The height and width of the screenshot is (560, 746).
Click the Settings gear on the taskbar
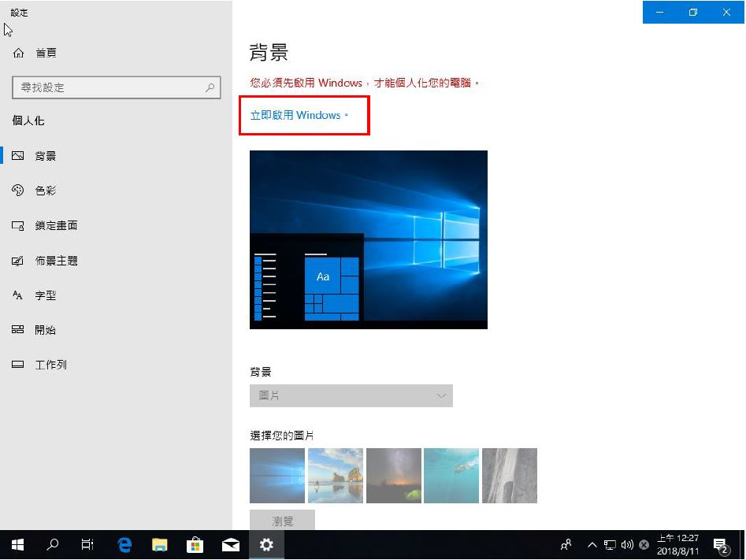pos(266,545)
